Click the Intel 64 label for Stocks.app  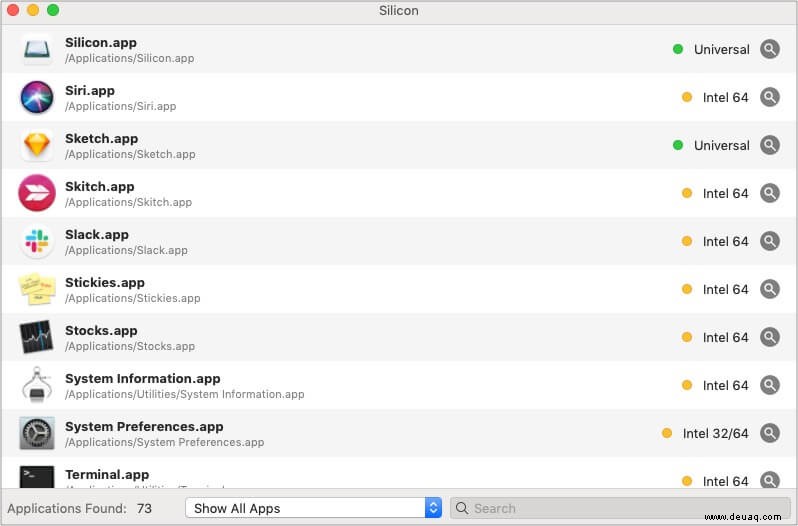725,337
